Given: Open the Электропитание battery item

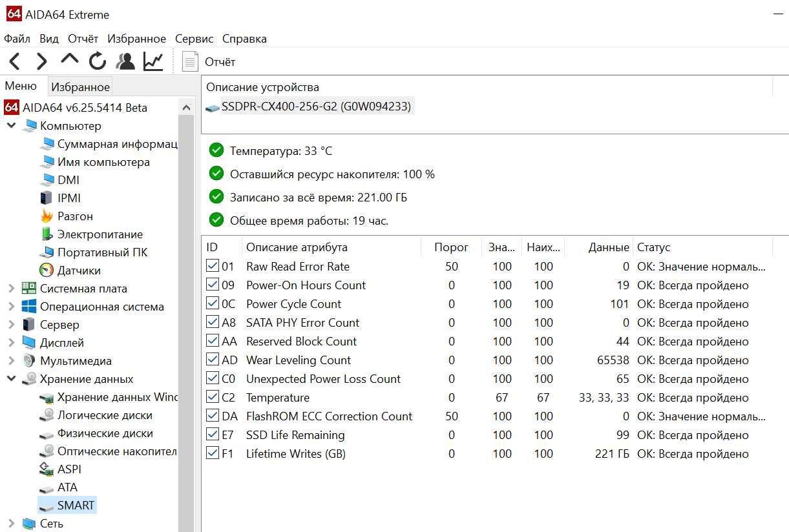Looking at the screenshot, I should pos(91,234).
